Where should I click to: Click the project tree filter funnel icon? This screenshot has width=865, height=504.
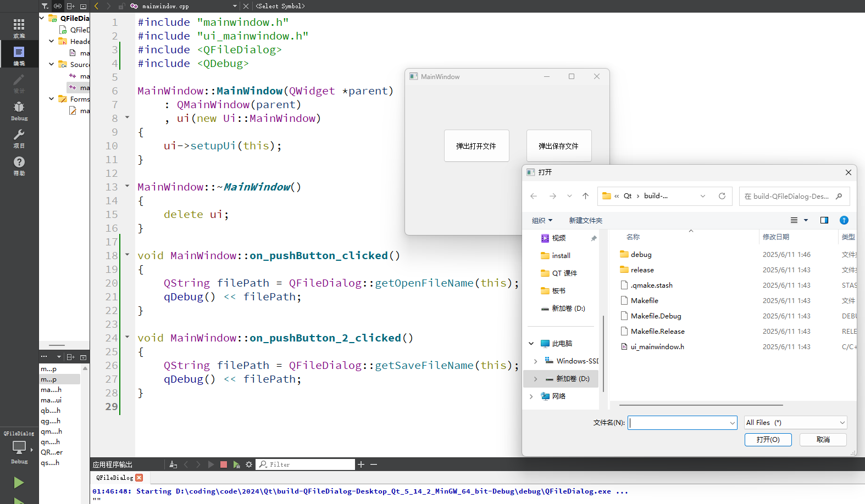point(45,6)
